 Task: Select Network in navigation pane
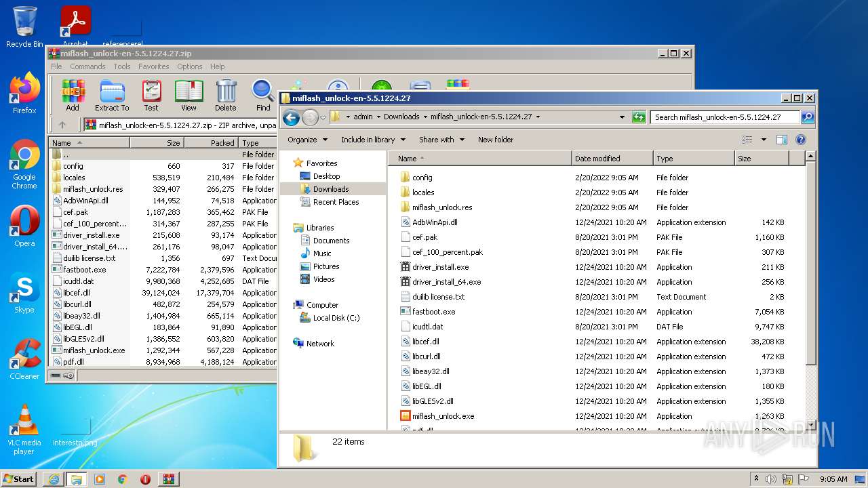coord(313,344)
